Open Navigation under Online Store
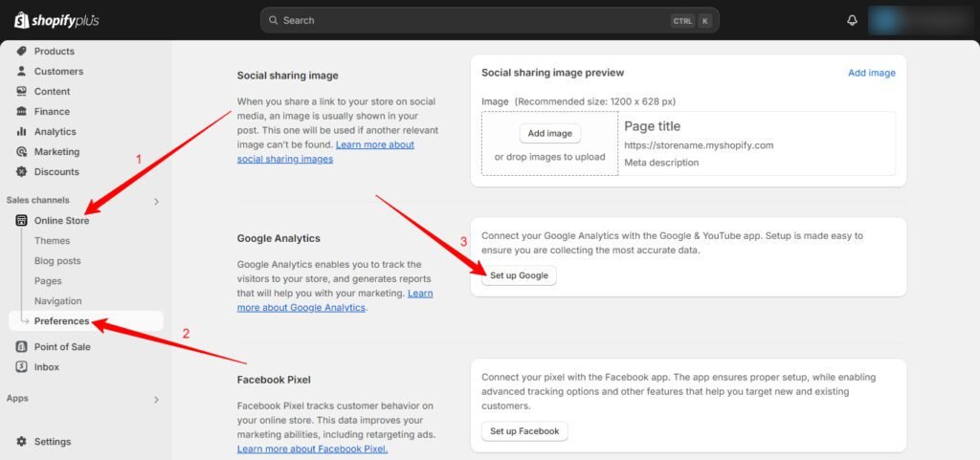980x460 pixels. point(57,301)
